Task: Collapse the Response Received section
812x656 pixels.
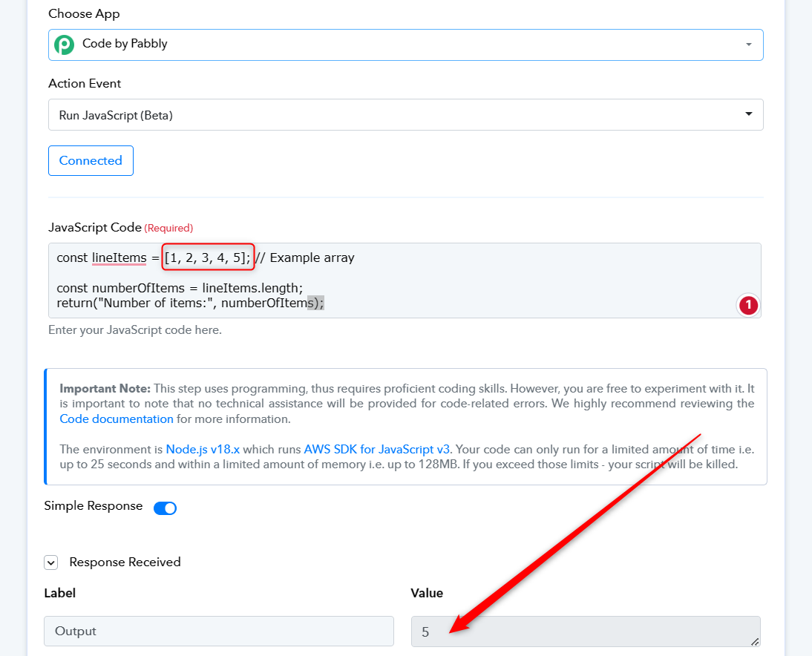Action: coord(50,562)
